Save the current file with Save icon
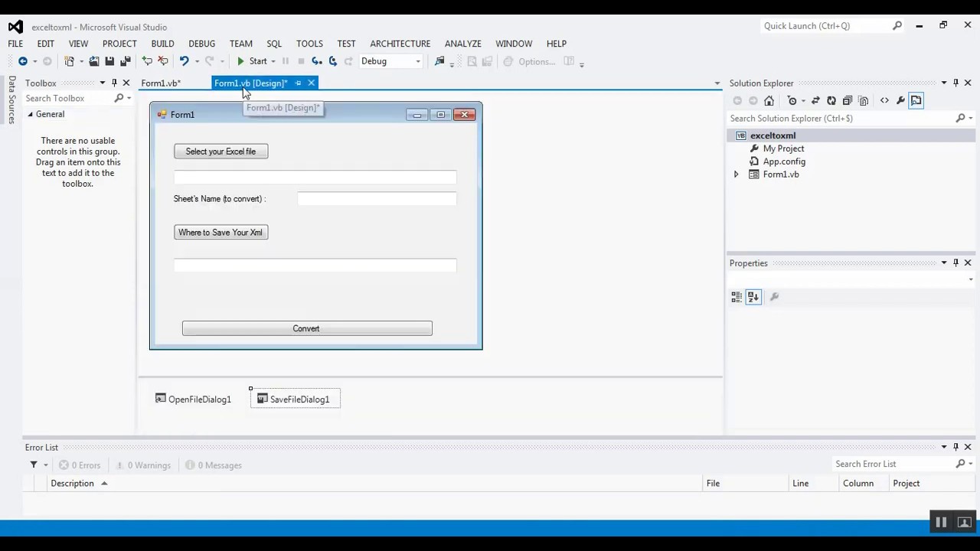The image size is (980, 551). (x=109, y=61)
